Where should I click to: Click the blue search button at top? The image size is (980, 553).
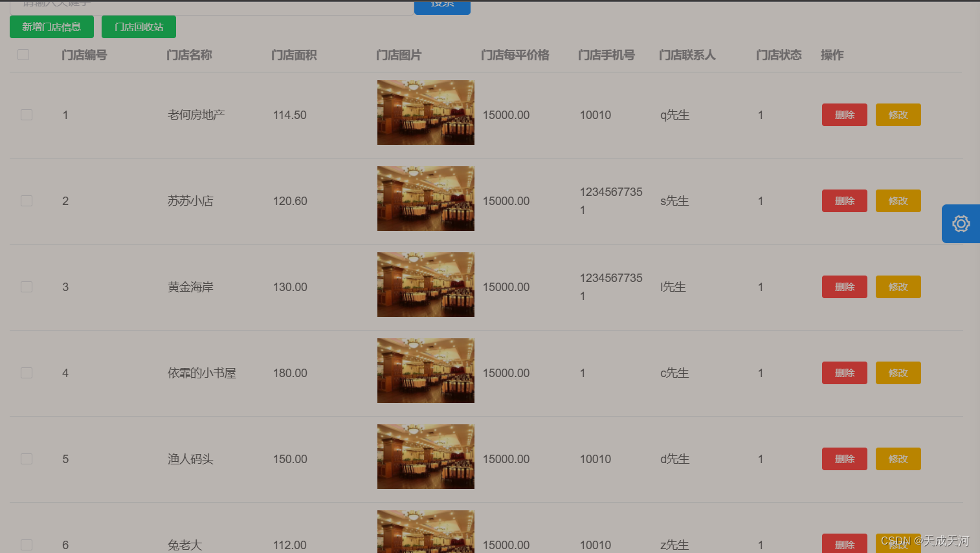coord(442,6)
